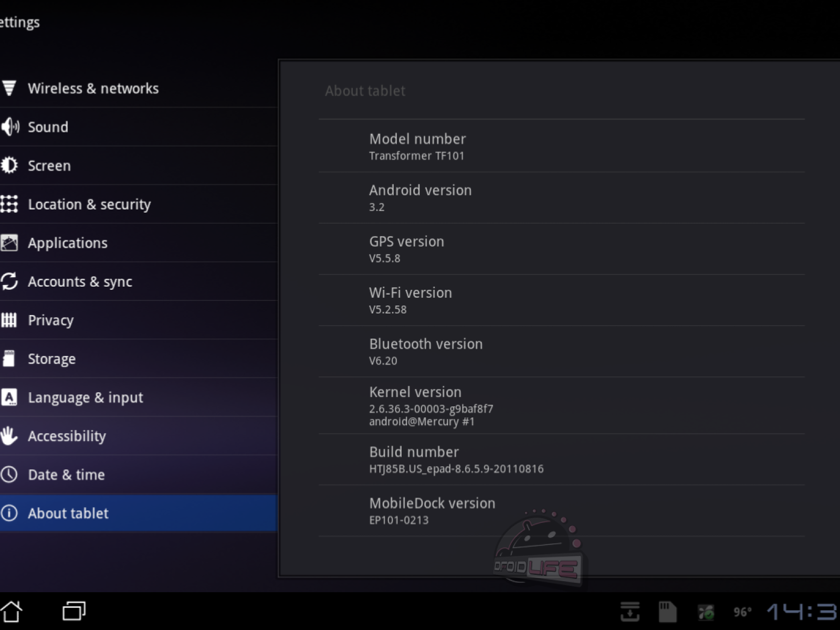
Task: Click the Applications icon
Action: (x=9, y=243)
